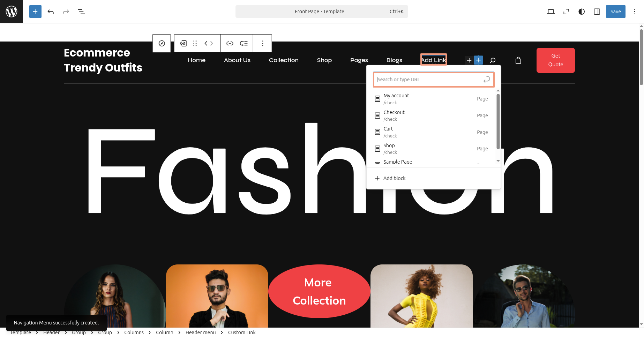Select the woman in yellow dress image

point(421,296)
